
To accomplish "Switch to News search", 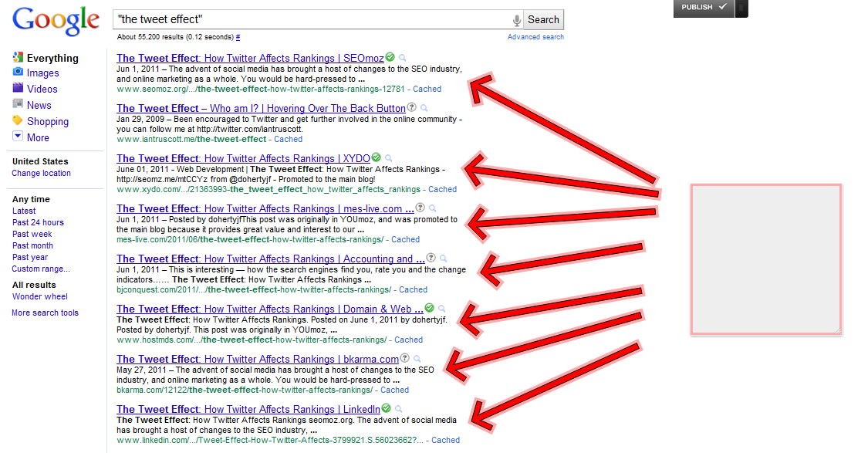I will tap(39, 105).
